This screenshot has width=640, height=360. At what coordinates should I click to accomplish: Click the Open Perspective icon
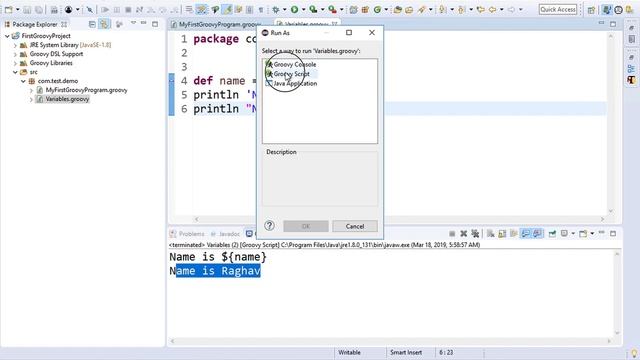591,10
